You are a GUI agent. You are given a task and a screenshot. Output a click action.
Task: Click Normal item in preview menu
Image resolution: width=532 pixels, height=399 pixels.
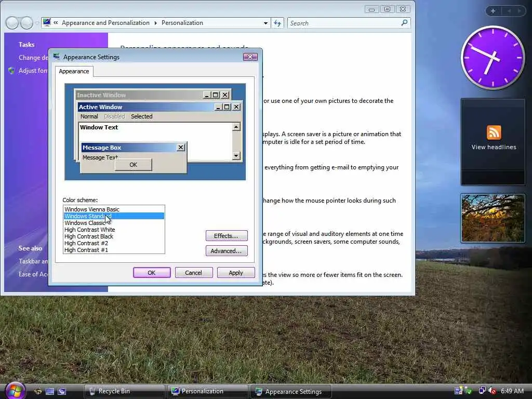(89, 116)
